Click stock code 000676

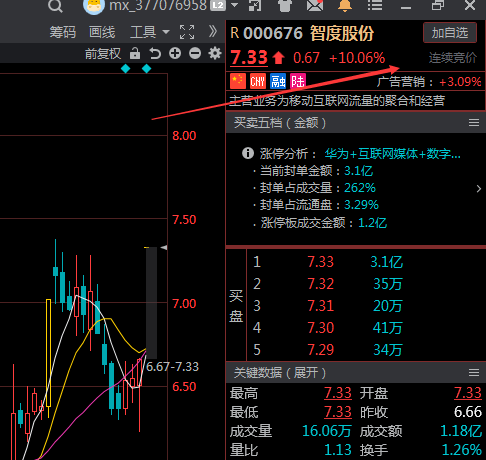coord(273,33)
